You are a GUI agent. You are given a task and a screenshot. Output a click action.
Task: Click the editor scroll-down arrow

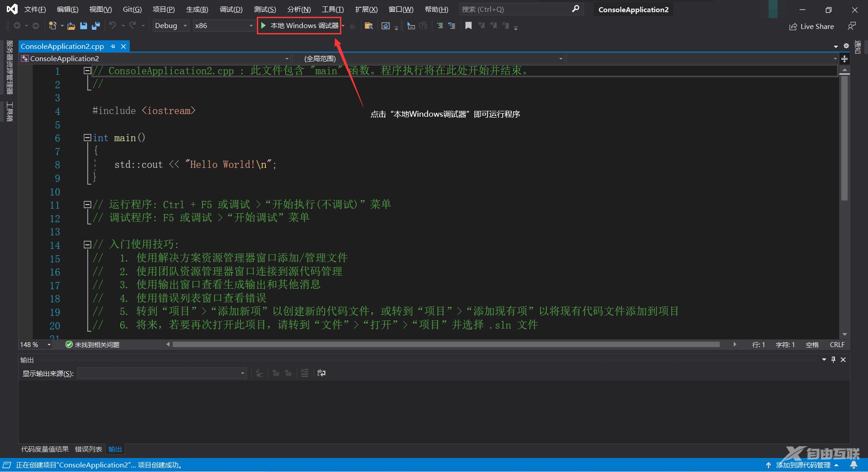tap(844, 334)
